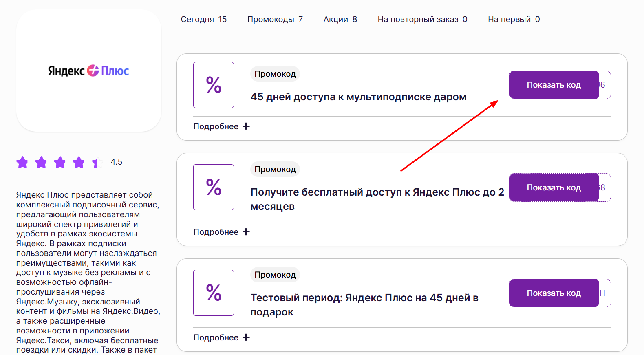
Task: Click the Яндекс Плюс description paragraph
Action: [88, 272]
